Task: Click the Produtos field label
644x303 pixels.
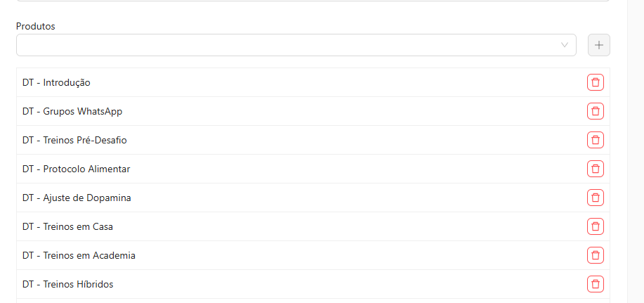Action: (x=36, y=26)
